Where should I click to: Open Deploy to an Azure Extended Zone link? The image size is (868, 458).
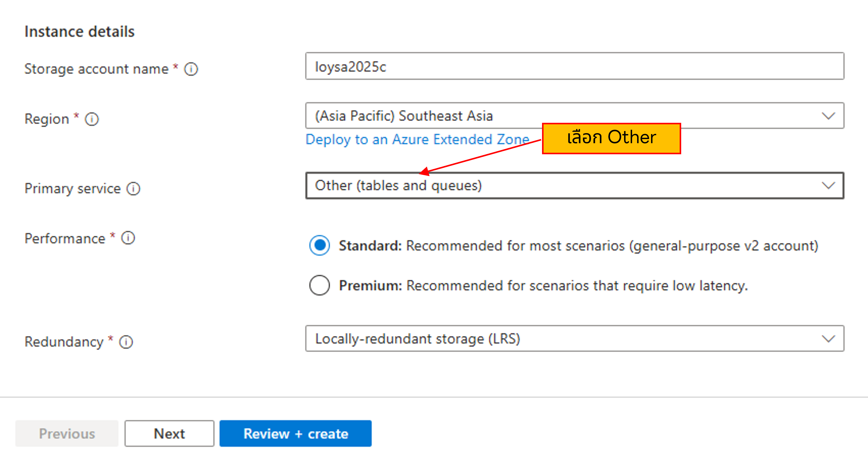click(417, 140)
